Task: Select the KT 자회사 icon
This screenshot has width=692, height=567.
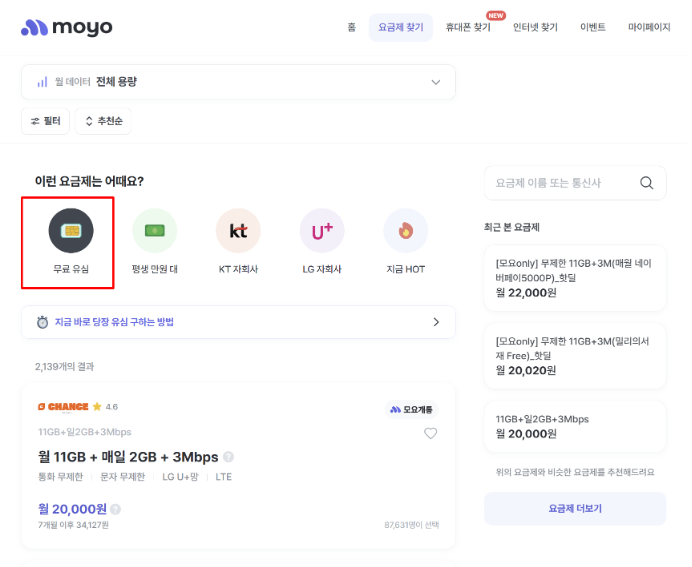Action: tap(238, 230)
